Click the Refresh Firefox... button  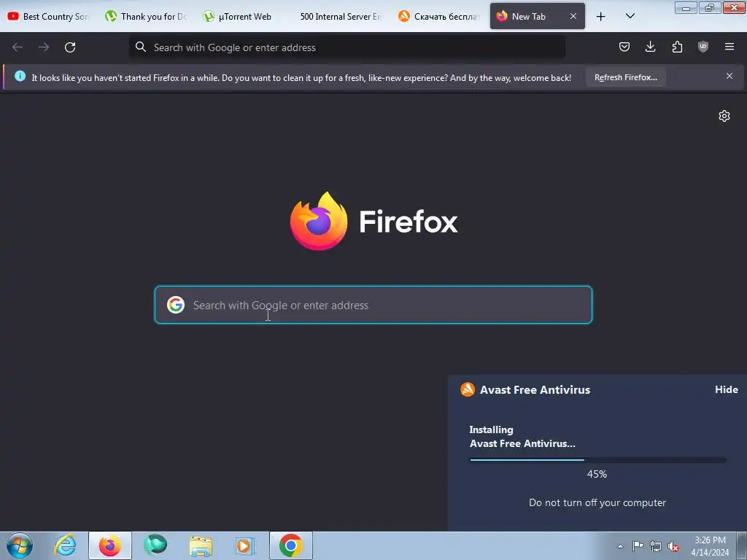point(625,77)
